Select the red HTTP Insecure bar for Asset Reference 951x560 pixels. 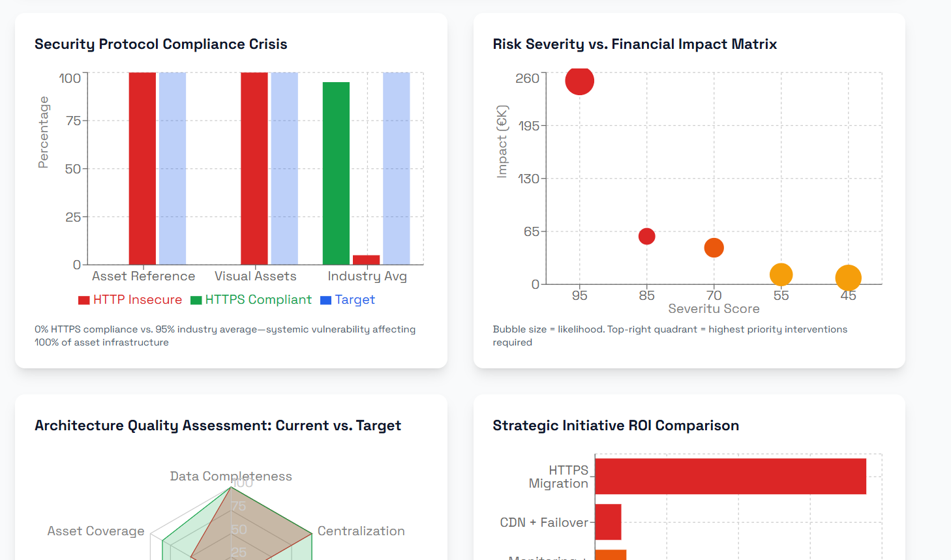click(x=142, y=168)
